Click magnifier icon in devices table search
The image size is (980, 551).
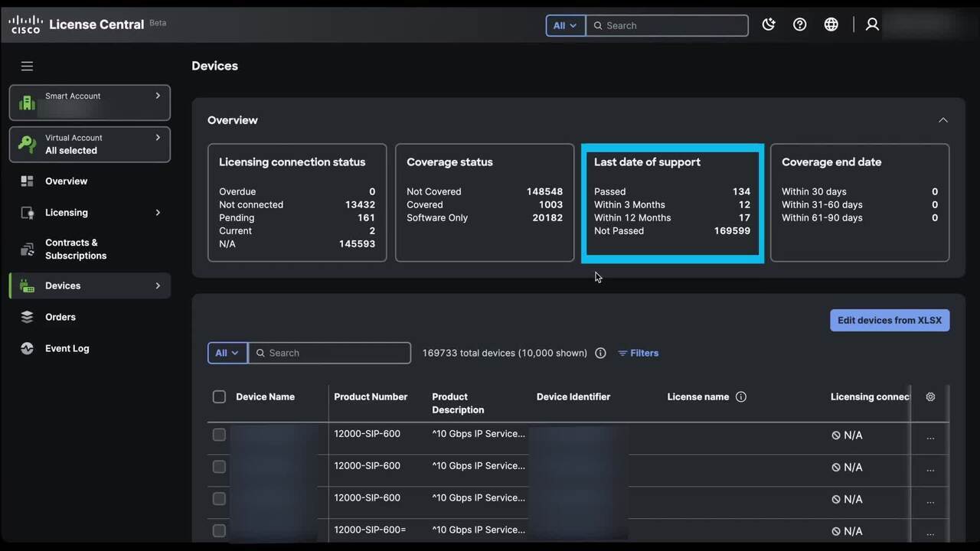pos(260,353)
